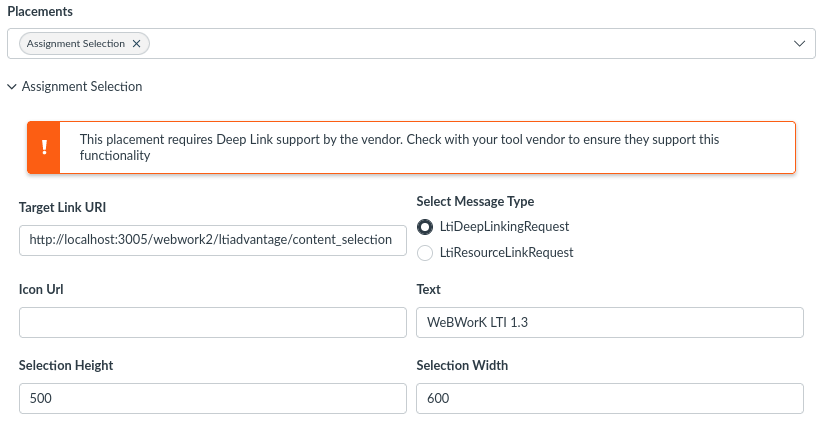This screenshot has height=421, width=820.
Task: Click the Selection Width field showing 600
Action: point(610,398)
